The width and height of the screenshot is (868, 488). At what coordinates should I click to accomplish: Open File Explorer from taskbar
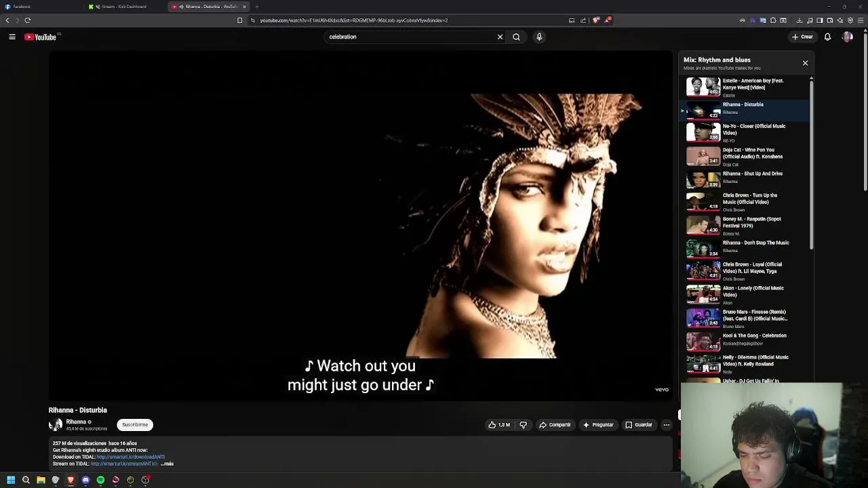point(41,480)
